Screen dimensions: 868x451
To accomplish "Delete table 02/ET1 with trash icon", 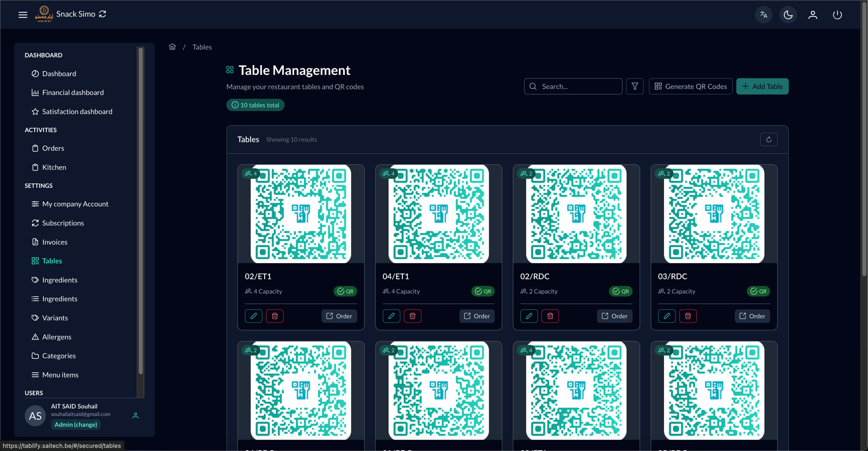I will click(x=275, y=316).
